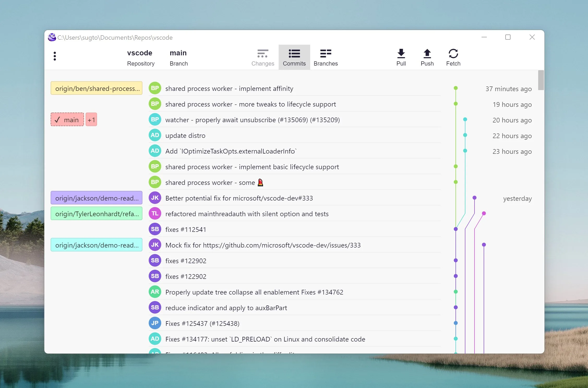Click the AR avatar on tree collapse commit
The image size is (588, 388).
click(x=155, y=292)
